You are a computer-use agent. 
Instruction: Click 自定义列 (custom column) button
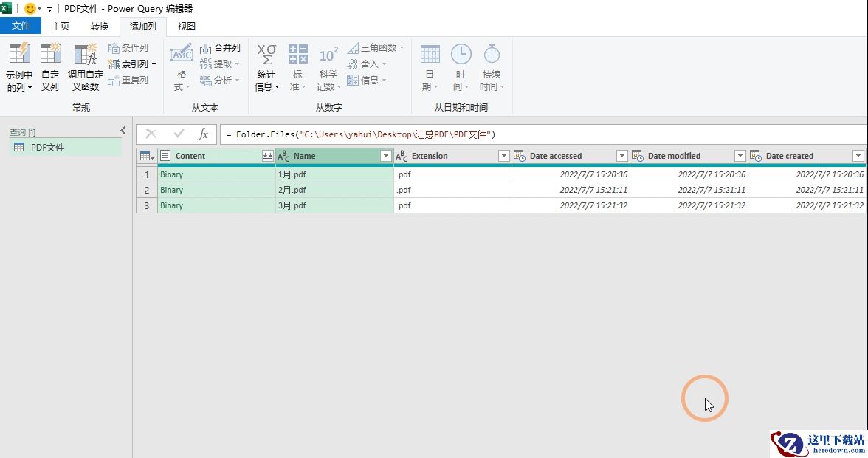50,67
